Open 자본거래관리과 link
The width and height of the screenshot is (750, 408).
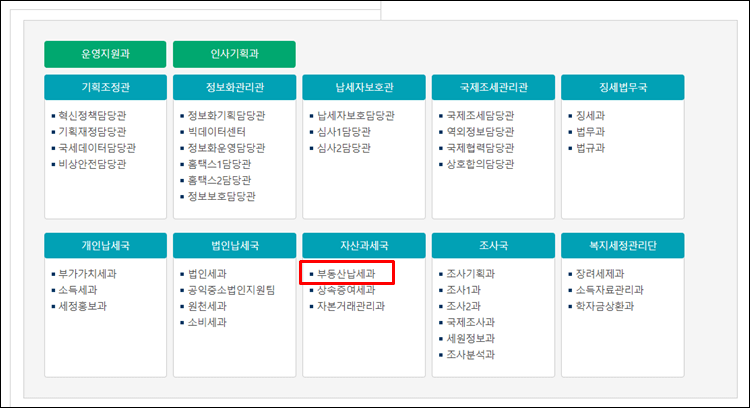351,306
